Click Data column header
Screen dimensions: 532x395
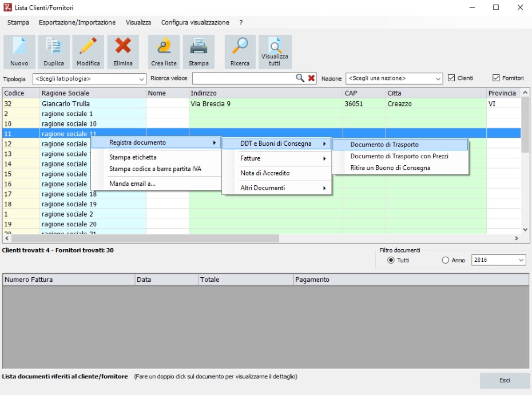point(166,280)
